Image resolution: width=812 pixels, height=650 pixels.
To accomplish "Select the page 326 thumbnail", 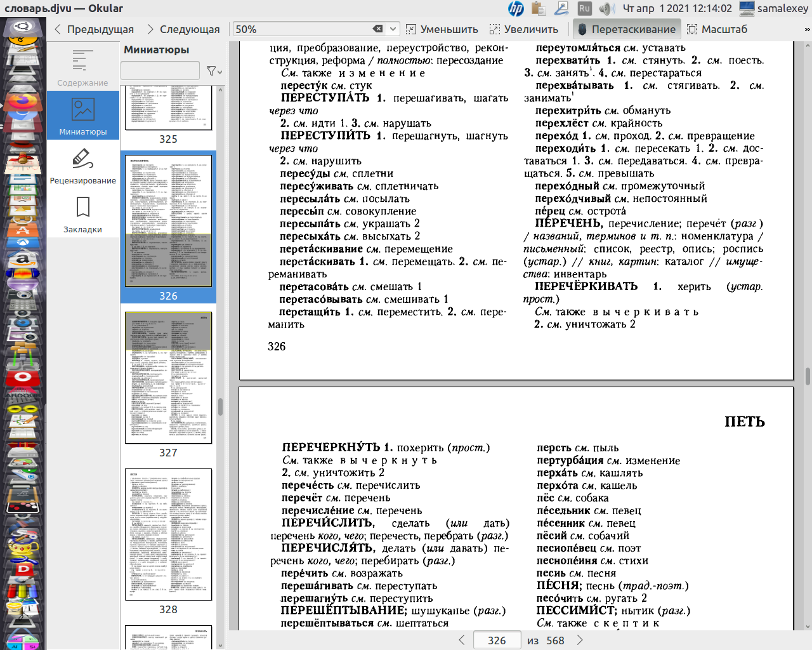I will click(168, 226).
